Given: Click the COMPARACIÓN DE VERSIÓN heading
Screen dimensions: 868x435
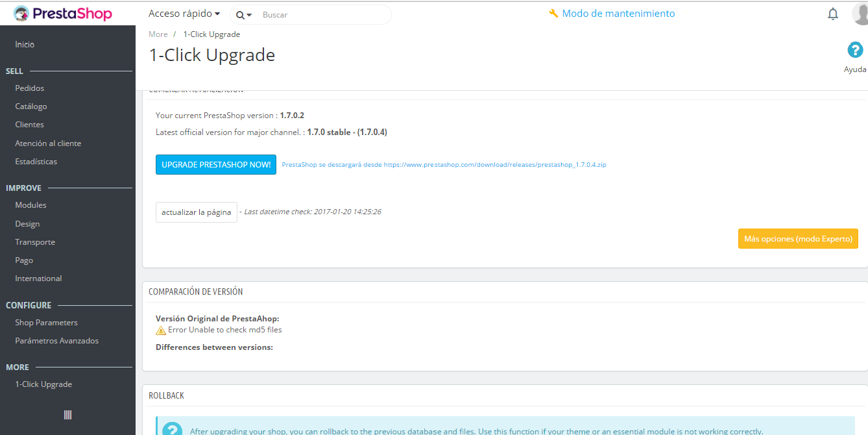Looking at the screenshot, I should pos(196,292).
